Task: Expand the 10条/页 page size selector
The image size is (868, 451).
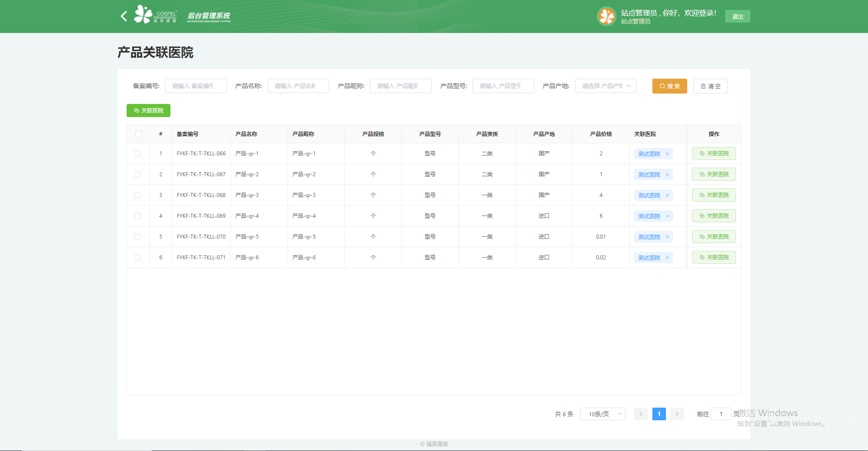Action: (x=602, y=414)
